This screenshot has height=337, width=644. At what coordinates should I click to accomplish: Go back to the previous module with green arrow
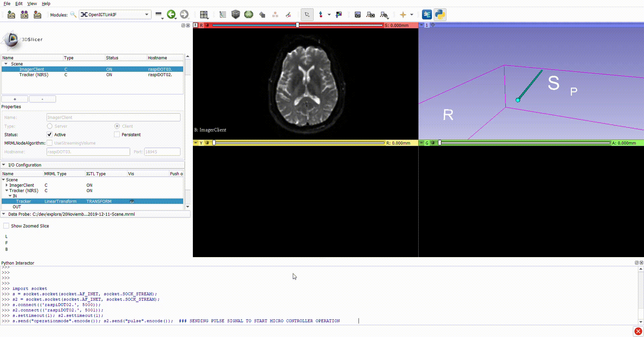pos(171,14)
